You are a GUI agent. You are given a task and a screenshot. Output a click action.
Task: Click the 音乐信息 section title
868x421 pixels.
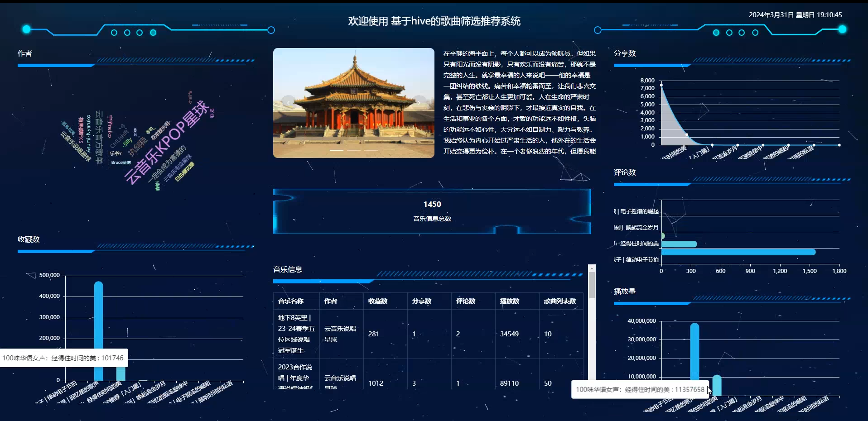coord(288,269)
